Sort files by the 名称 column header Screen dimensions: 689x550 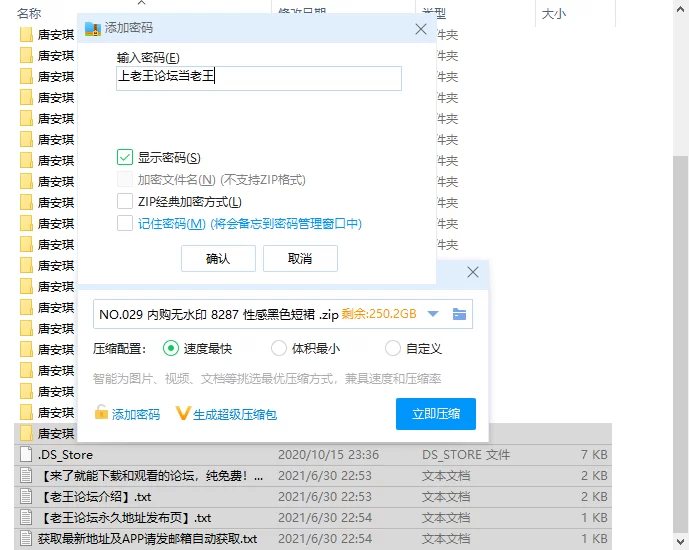[x=30, y=13]
